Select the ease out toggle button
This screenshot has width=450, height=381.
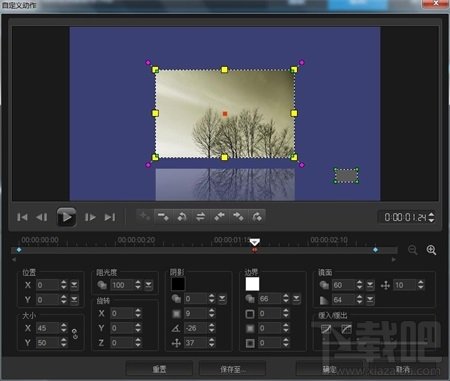click(x=347, y=329)
